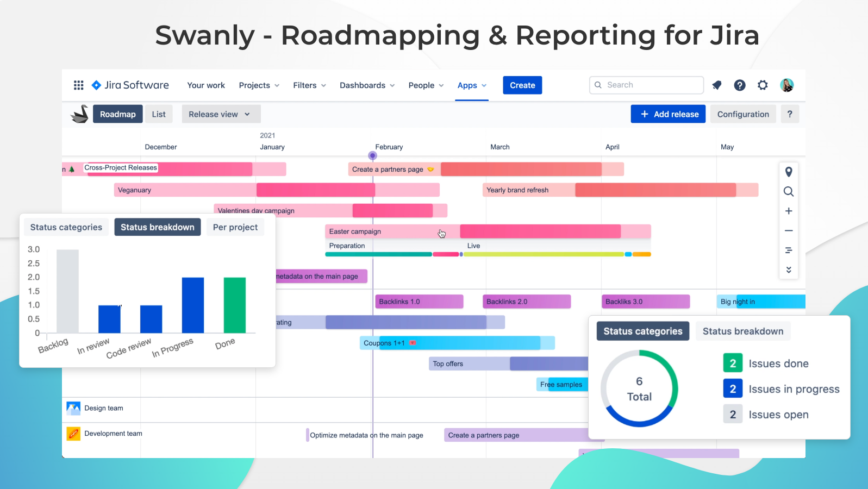Click the gray Issues open count swatch

click(733, 415)
